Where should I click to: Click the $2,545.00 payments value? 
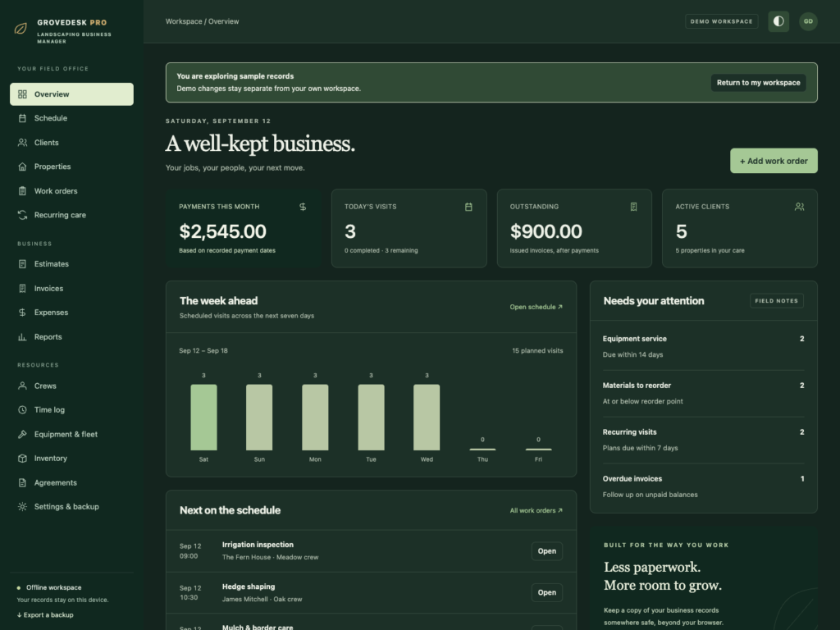(222, 231)
